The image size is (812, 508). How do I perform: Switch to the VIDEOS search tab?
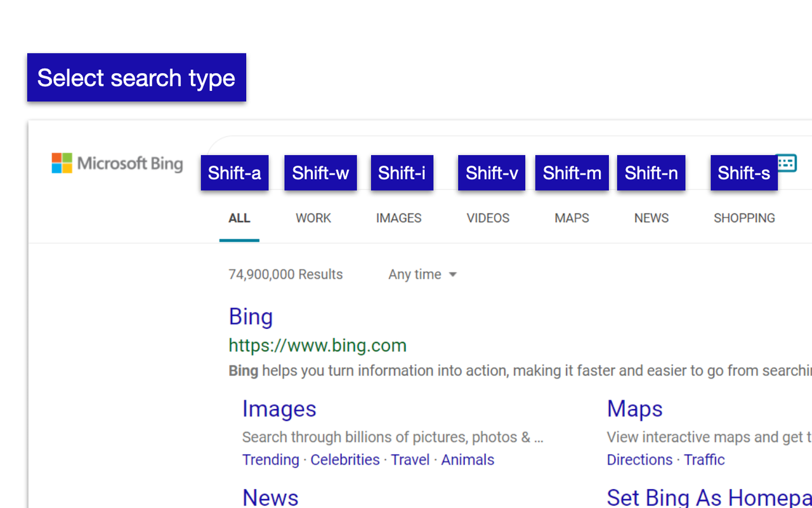[x=488, y=218]
